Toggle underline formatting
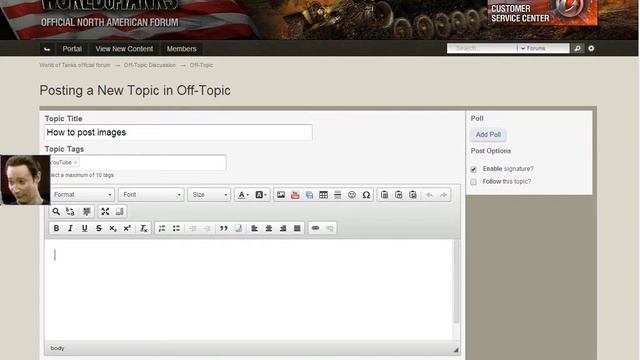 84,228
